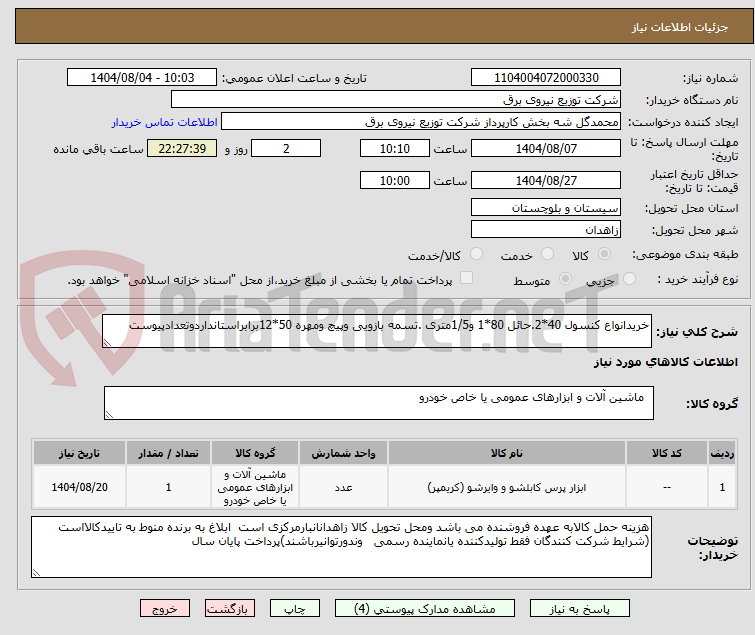
Task: Click the unit cell عدد
Action: 343,487
